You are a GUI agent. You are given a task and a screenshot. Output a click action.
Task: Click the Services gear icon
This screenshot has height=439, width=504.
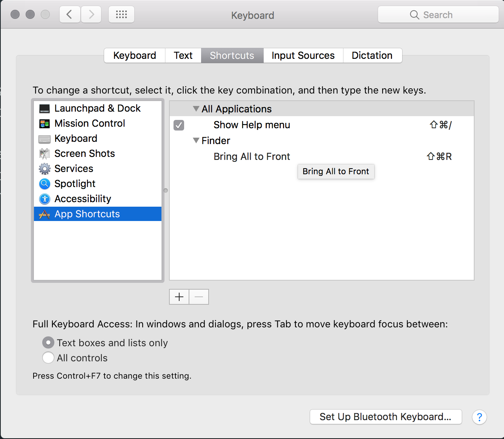(x=45, y=169)
